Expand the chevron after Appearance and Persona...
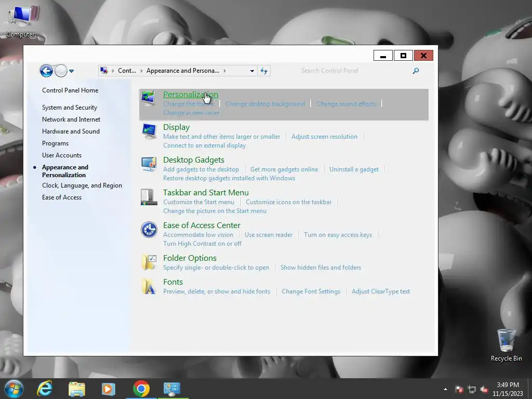 pos(224,71)
